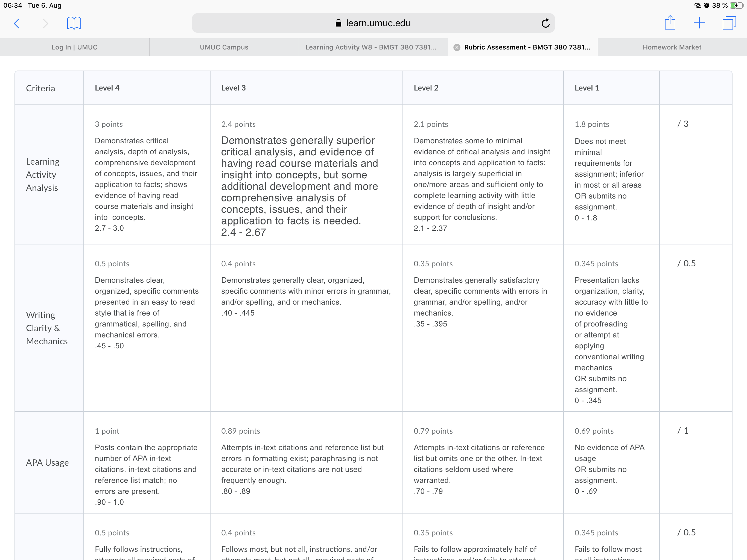
Task: Tap the padlock in address bar
Action: click(339, 23)
